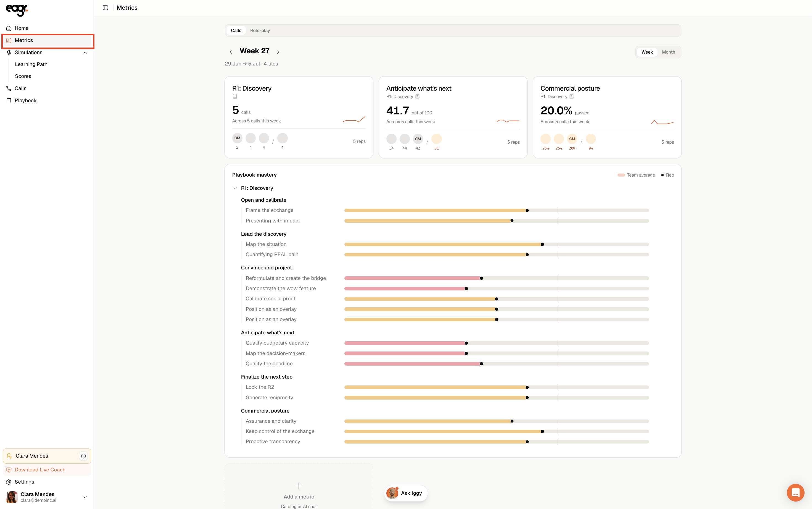The width and height of the screenshot is (812, 509).
Task: Open the R1: Discovery metric card
Action: click(299, 117)
